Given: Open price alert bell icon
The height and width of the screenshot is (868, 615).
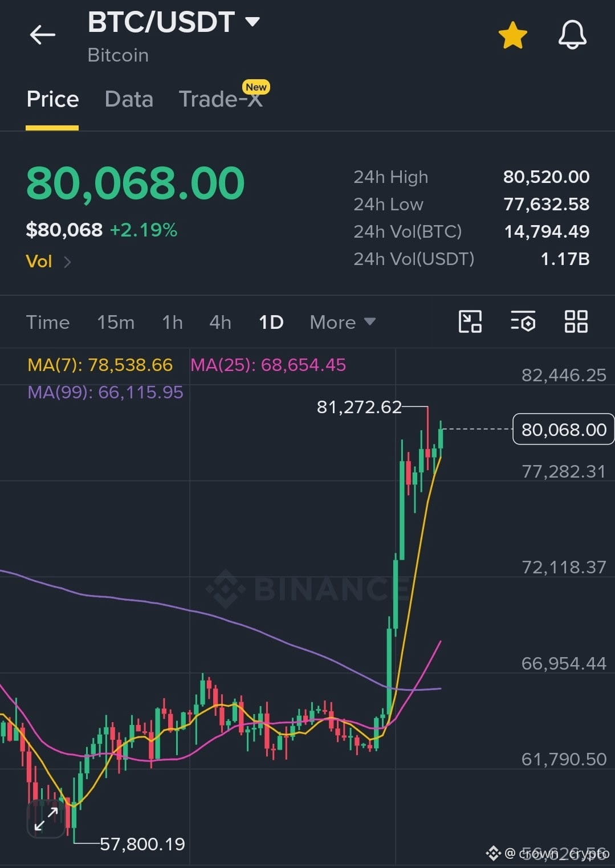Looking at the screenshot, I should (572, 35).
